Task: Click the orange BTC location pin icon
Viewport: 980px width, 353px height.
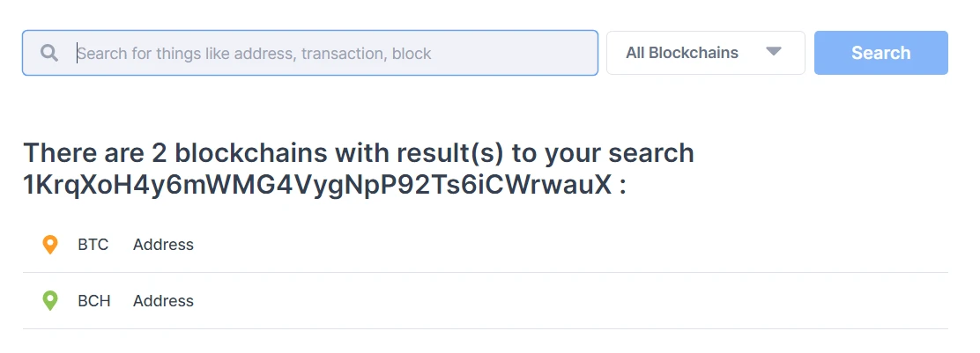Action: [50, 245]
